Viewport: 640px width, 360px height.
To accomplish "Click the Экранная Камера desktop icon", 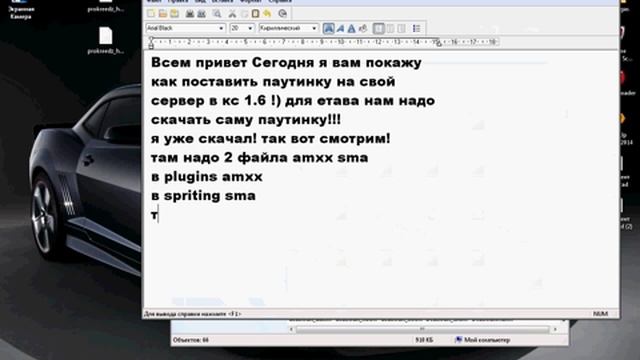I will (21, 10).
